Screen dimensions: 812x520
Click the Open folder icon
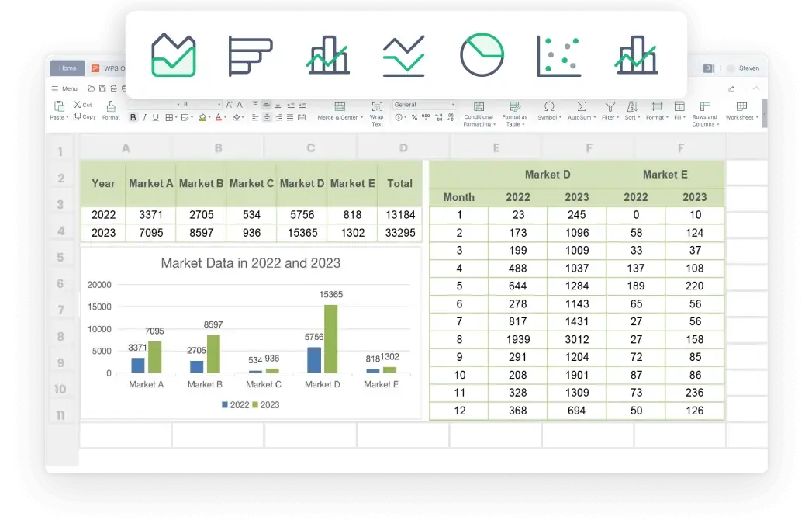91,88
